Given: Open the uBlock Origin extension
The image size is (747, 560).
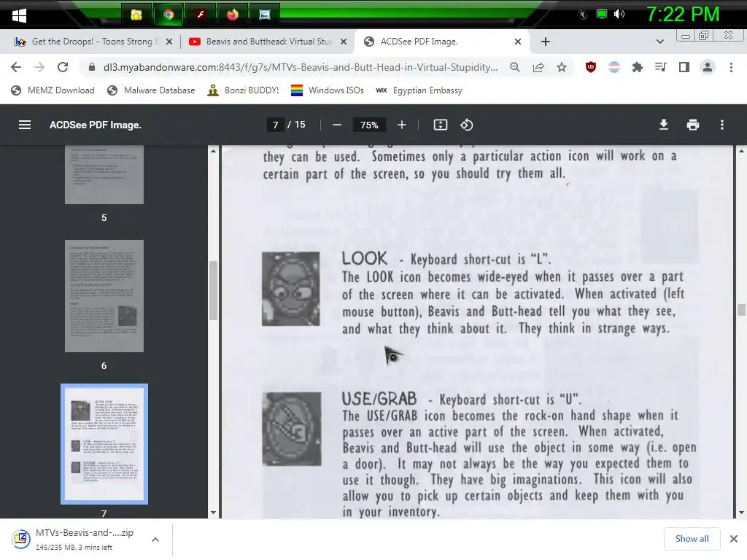Looking at the screenshot, I should tap(591, 67).
